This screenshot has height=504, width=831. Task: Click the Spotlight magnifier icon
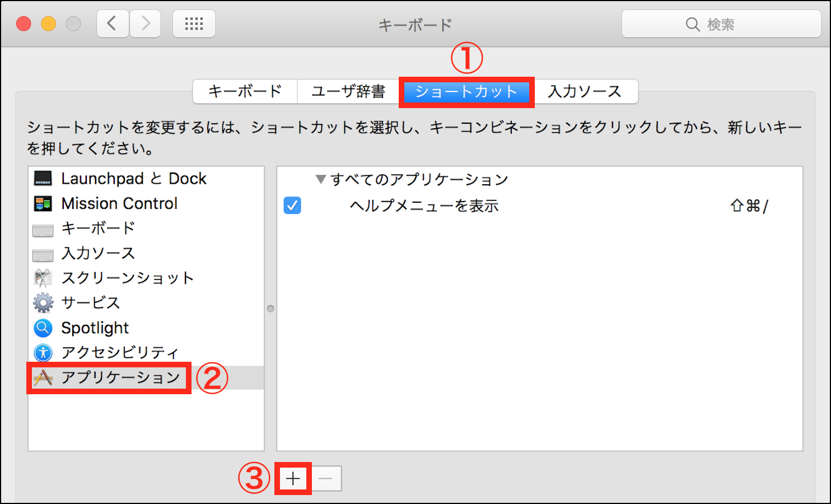click(43, 328)
